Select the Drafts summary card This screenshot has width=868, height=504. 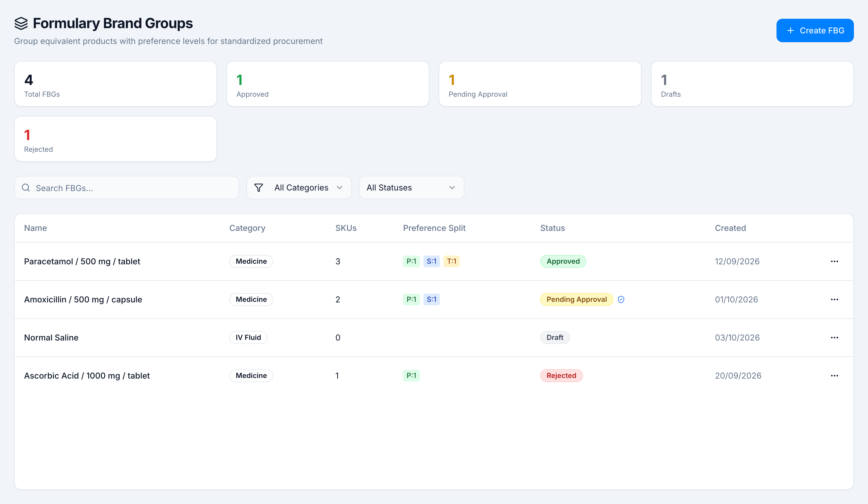point(752,84)
